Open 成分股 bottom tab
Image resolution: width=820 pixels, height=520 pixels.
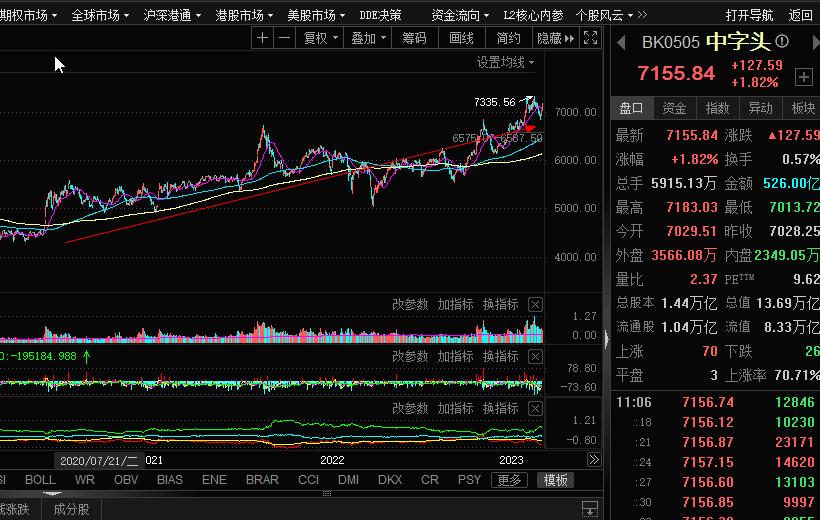(72, 509)
